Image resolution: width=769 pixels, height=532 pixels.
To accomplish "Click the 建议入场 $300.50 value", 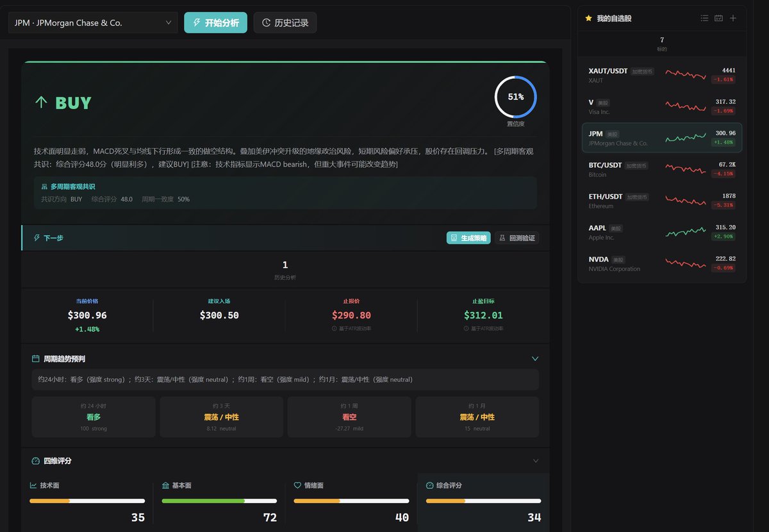I will pyautogui.click(x=219, y=315).
